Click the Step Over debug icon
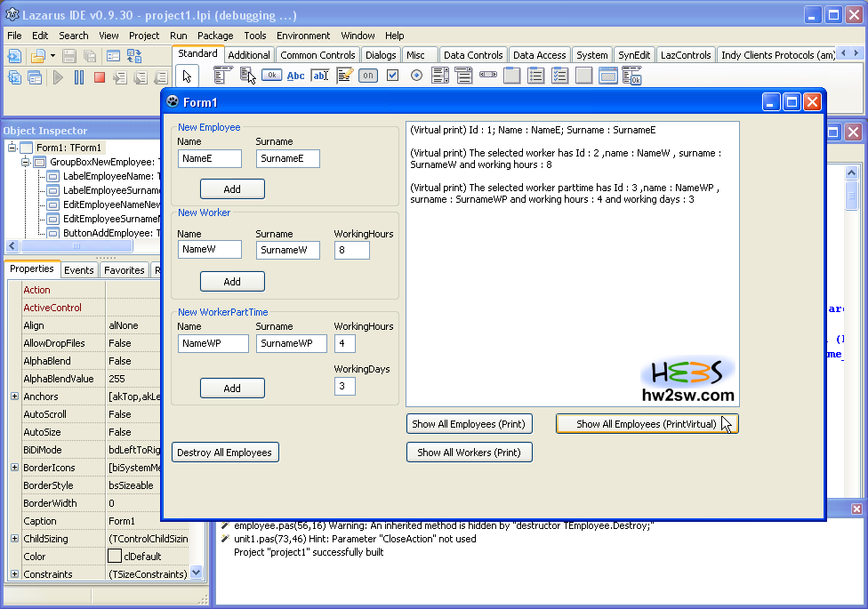The height and width of the screenshot is (609, 868). pyautogui.click(x=141, y=77)
